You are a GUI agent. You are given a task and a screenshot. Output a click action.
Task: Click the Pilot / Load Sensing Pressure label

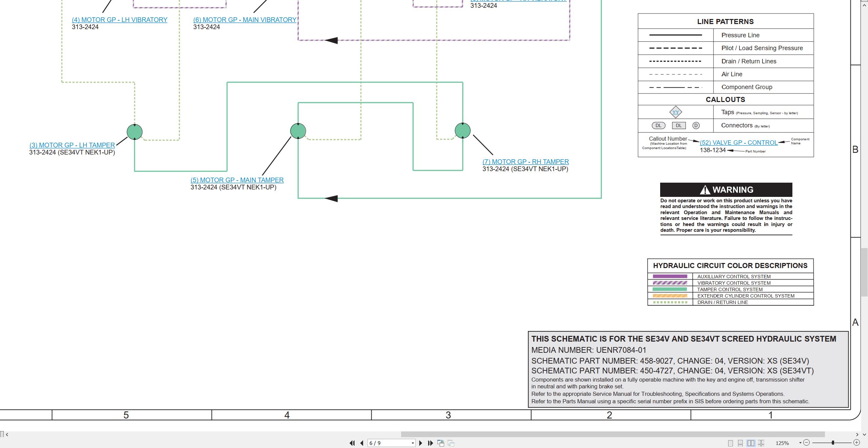pyautogui.click(x=762, y=48)
